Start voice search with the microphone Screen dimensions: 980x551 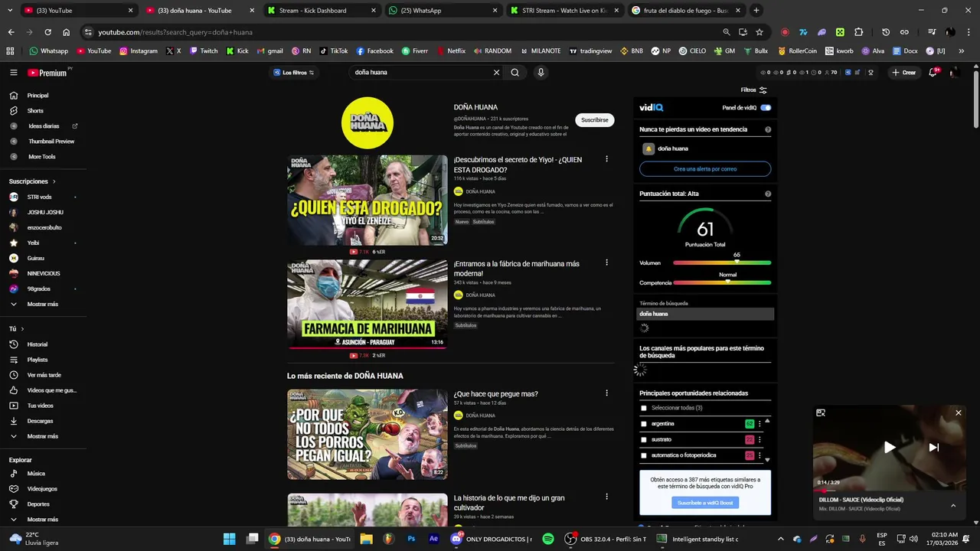(541, 73)
